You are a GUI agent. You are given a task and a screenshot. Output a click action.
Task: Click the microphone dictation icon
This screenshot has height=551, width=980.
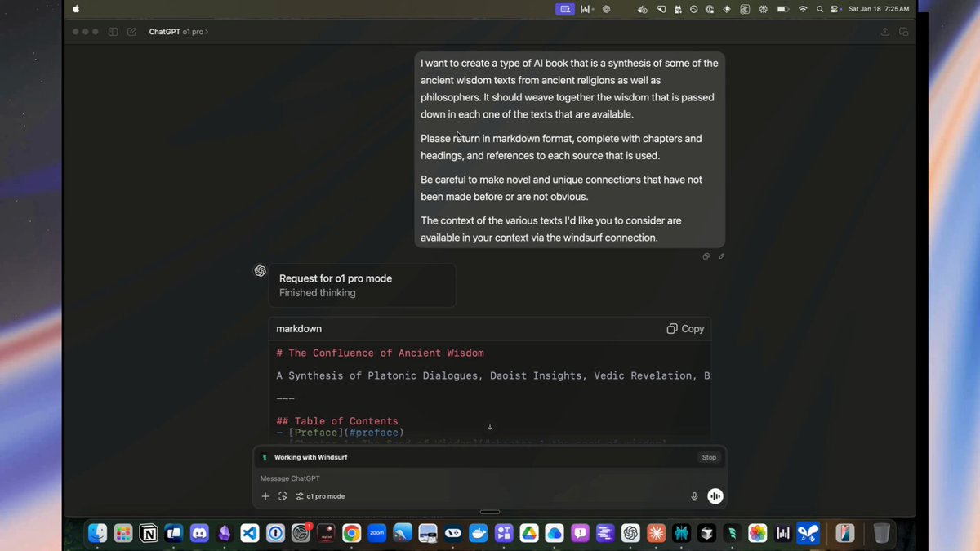(x=694, y=496)
